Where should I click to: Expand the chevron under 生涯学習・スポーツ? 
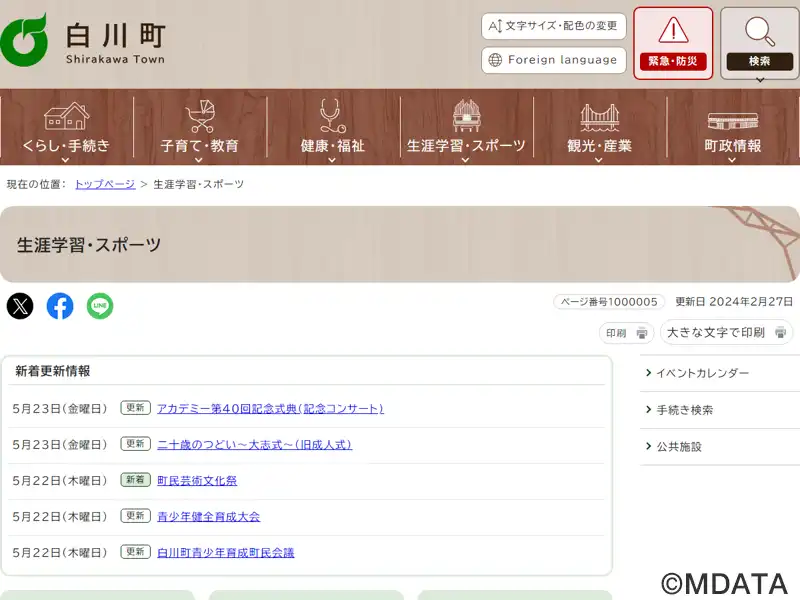[x=465, y=160]
